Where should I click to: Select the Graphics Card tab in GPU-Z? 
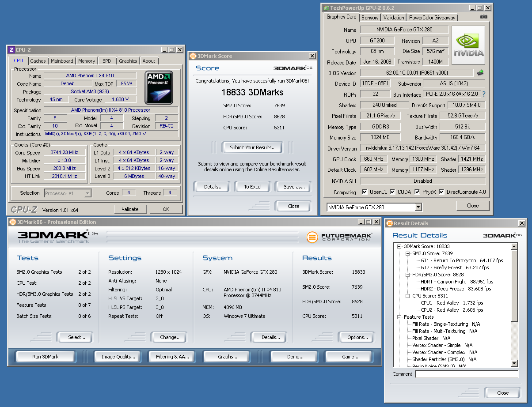click(x=342, y=17)
